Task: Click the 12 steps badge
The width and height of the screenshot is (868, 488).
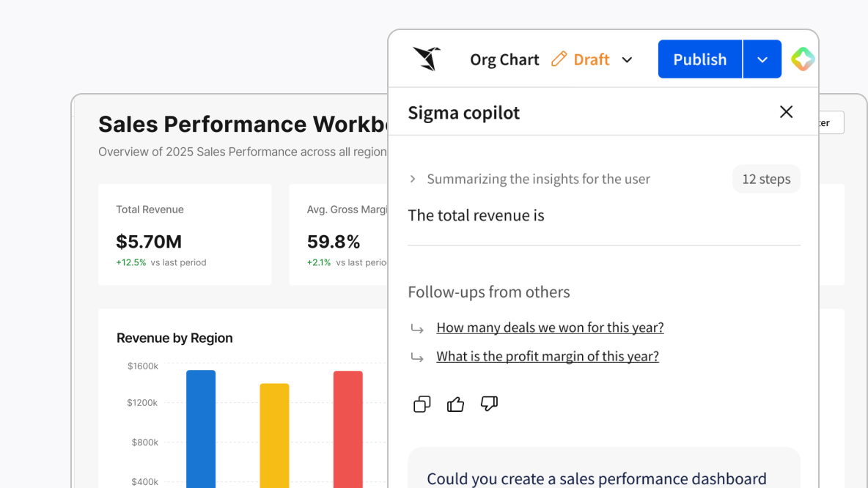Action: 766,179
